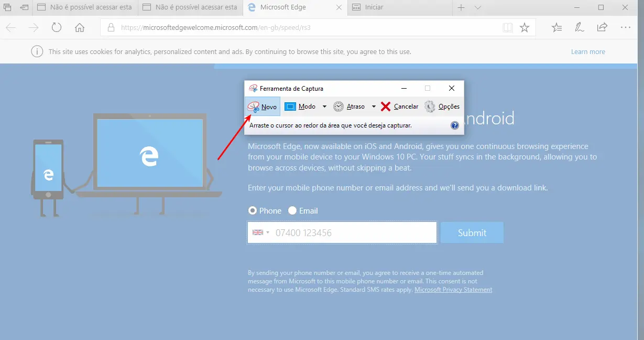The width and height of the screenshot is (644, 340).
Task: Click the Edge back arrow
Action: (x=10, y=28)
